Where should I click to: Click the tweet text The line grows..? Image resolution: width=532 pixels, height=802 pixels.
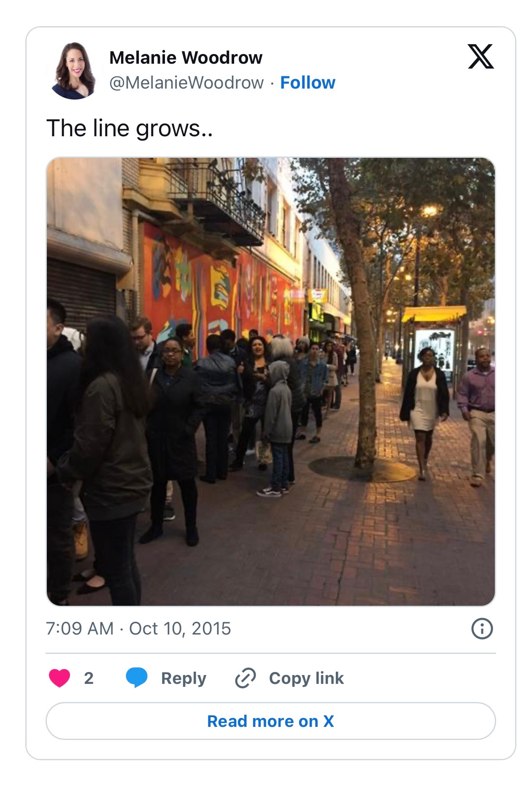pyautogui.click(x=130, y=128)
